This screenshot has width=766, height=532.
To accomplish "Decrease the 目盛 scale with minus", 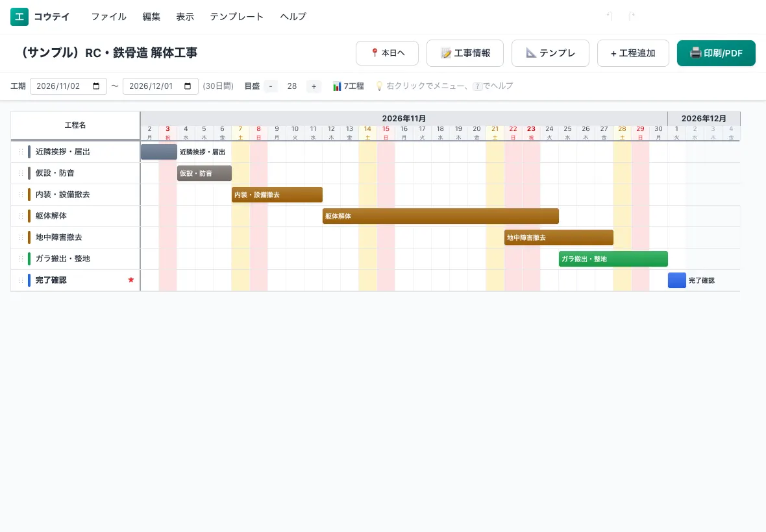I will (x=271, y=86).
